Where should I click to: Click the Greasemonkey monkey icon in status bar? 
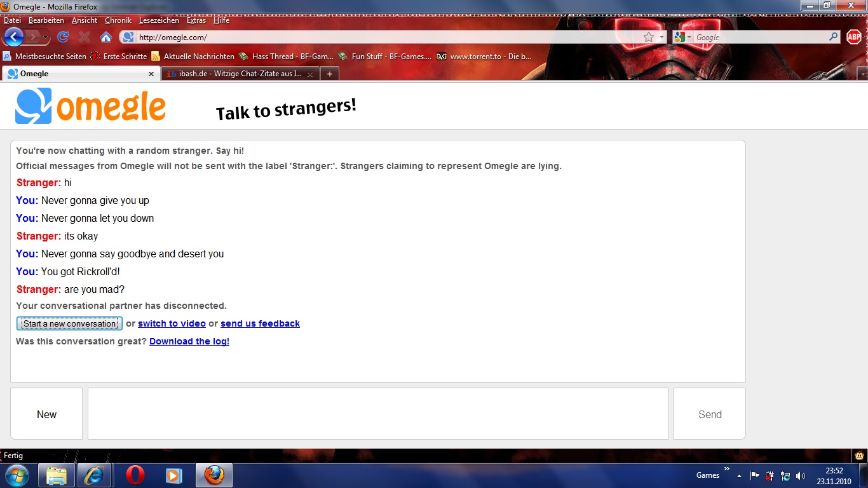click(x=859, y=456)
